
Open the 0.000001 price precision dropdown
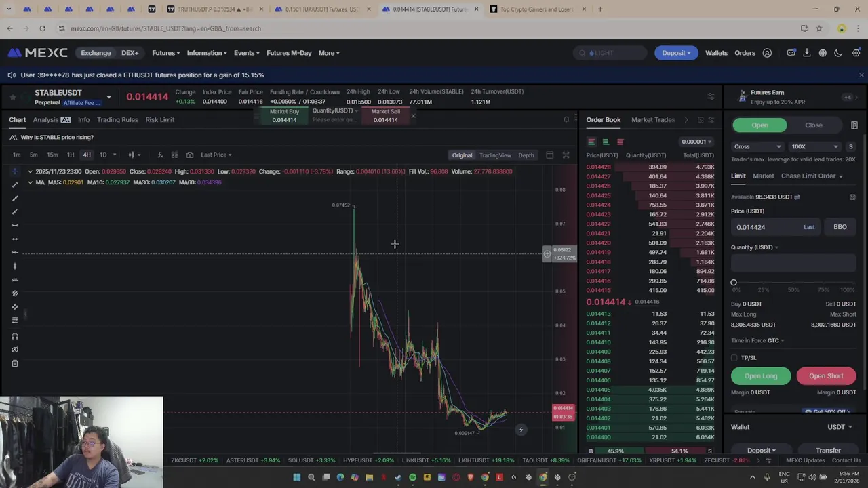point(697,142)
